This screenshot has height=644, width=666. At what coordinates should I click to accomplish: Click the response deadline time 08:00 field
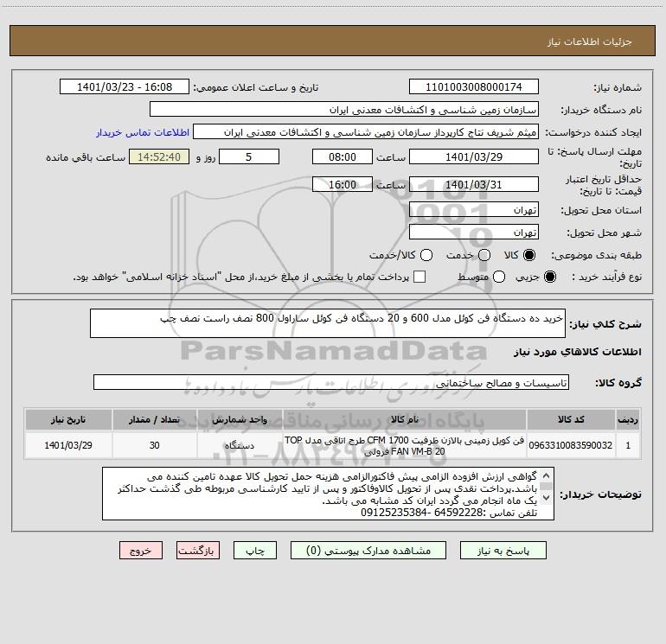tap(343, 157)
